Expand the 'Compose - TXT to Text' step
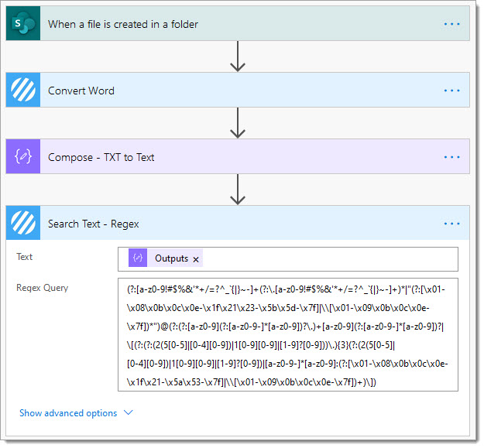 (238, 156)
